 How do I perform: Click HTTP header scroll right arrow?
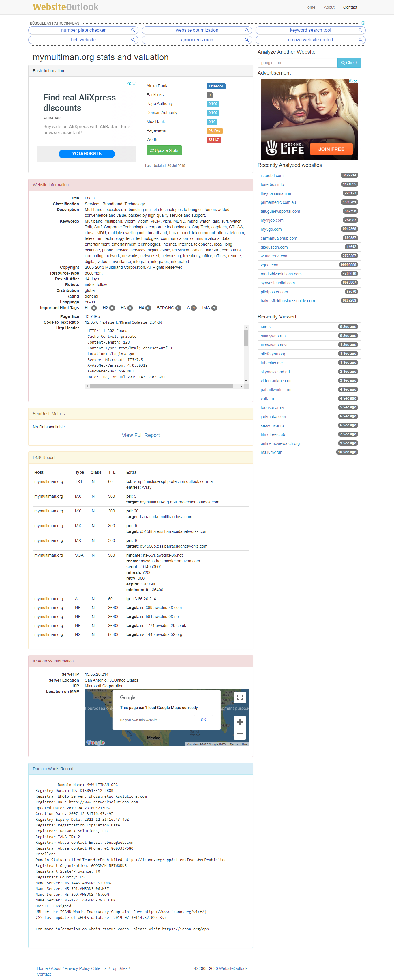tap(241, 386)
